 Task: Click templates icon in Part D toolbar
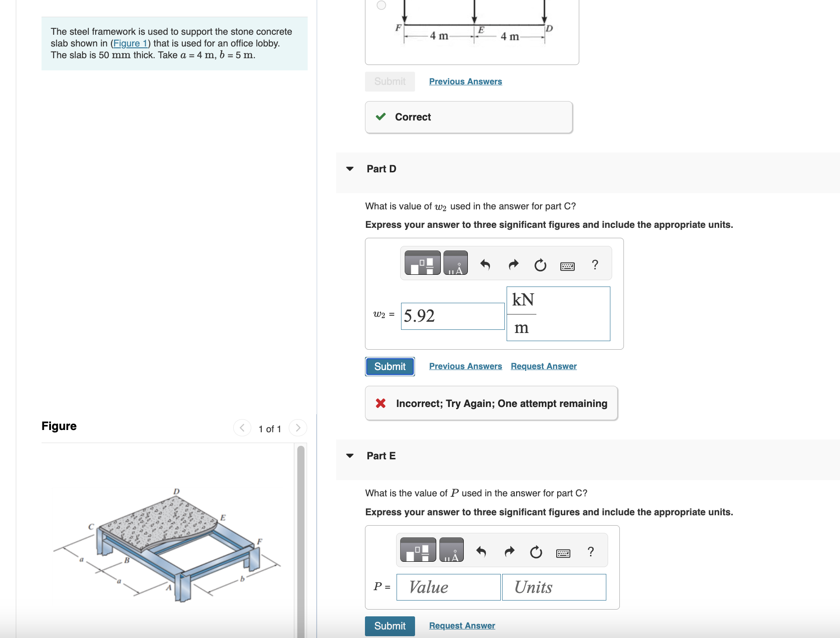pos(422,263)
